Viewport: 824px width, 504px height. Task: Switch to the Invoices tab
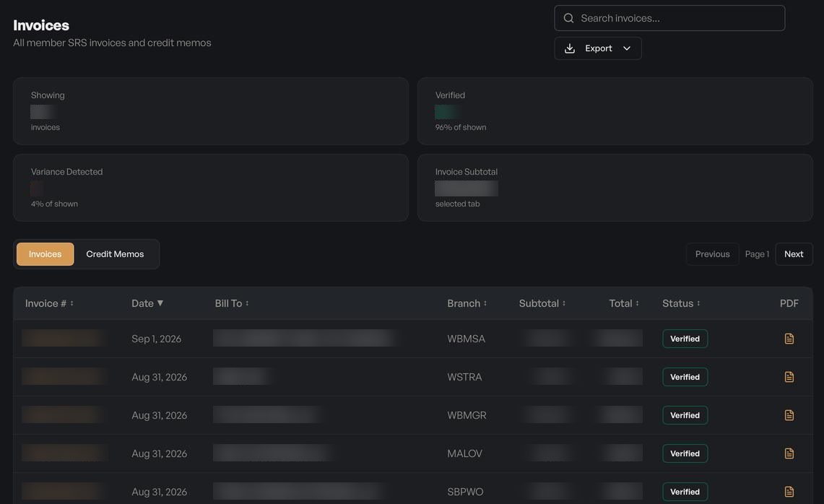click(x=45, y=254)
